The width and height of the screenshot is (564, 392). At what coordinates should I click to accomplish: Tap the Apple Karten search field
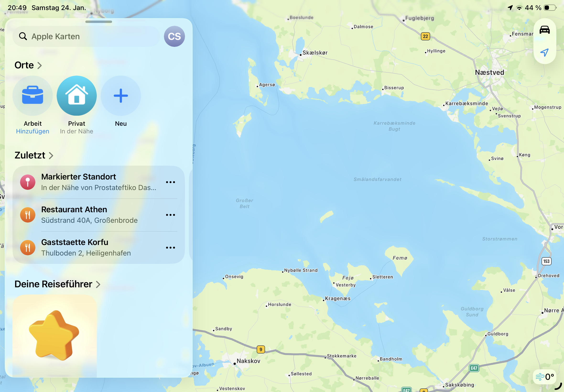[x=86, y=36]
